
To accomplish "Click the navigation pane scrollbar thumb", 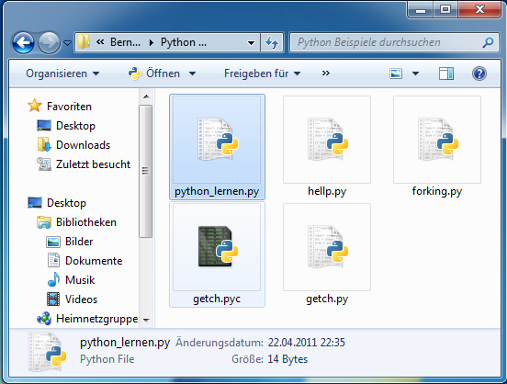I will [146, 171].
